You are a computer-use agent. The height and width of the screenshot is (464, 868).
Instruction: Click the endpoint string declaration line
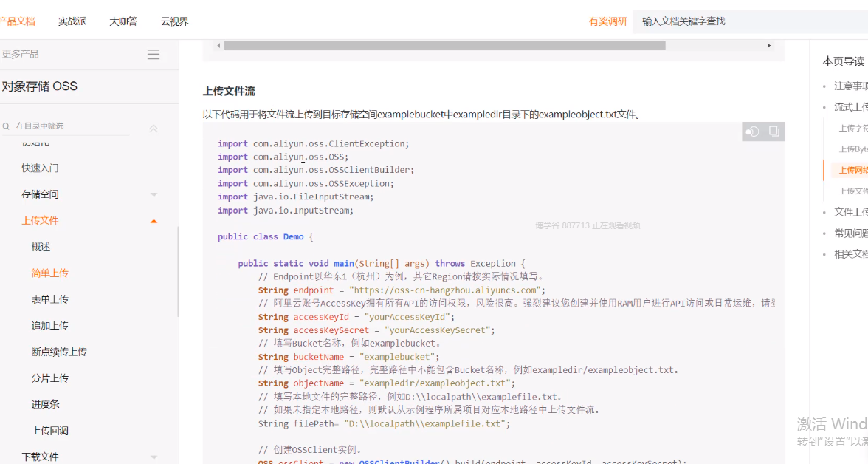(x=402, y=290)
